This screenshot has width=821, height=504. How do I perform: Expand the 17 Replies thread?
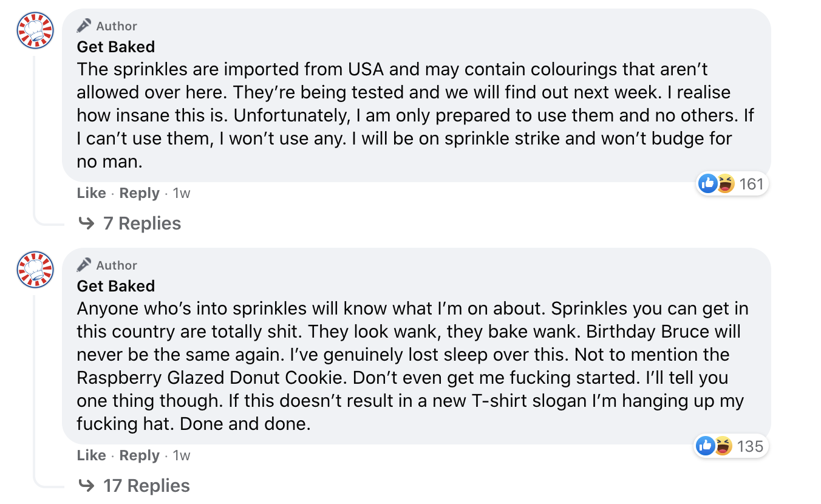click(146, 486)
